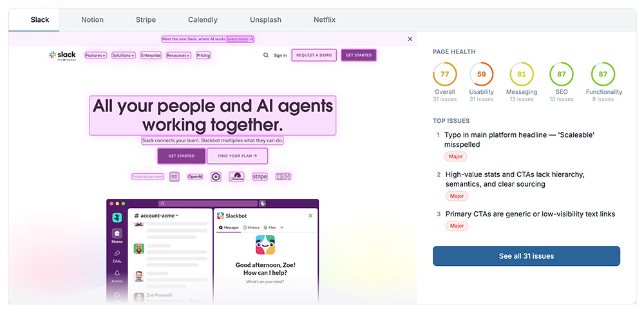Click the "All your people and AI agents" headline
This screenshot has height=316, width=644.
tap(213, 115)
